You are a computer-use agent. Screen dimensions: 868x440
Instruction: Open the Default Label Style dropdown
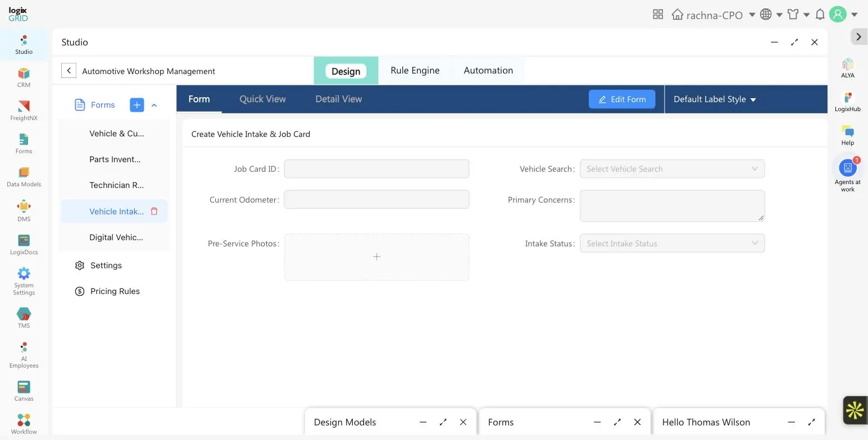click(x=715, y=99)
